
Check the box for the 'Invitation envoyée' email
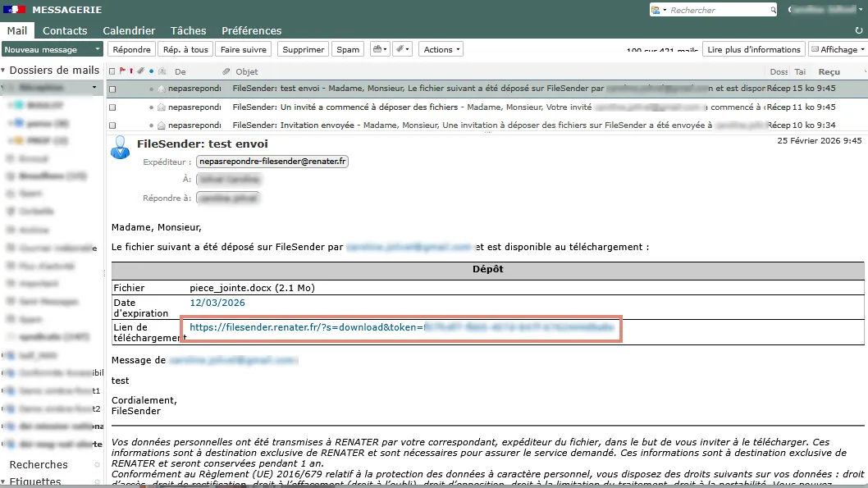coord(112,125)
